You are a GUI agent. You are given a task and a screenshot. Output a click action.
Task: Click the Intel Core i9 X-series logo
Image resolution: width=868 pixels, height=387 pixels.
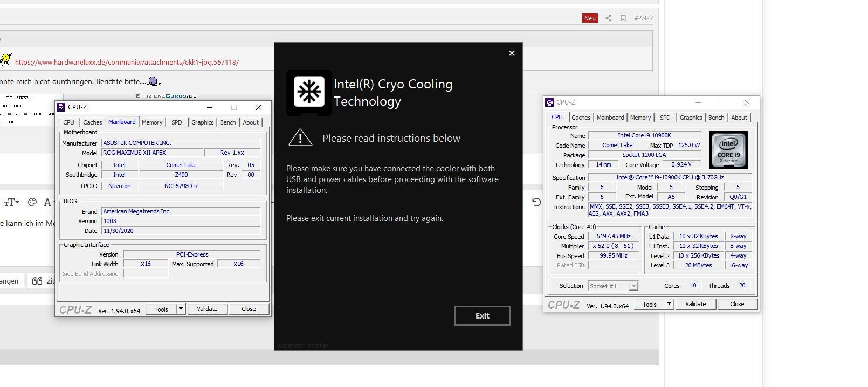(728, 150)
